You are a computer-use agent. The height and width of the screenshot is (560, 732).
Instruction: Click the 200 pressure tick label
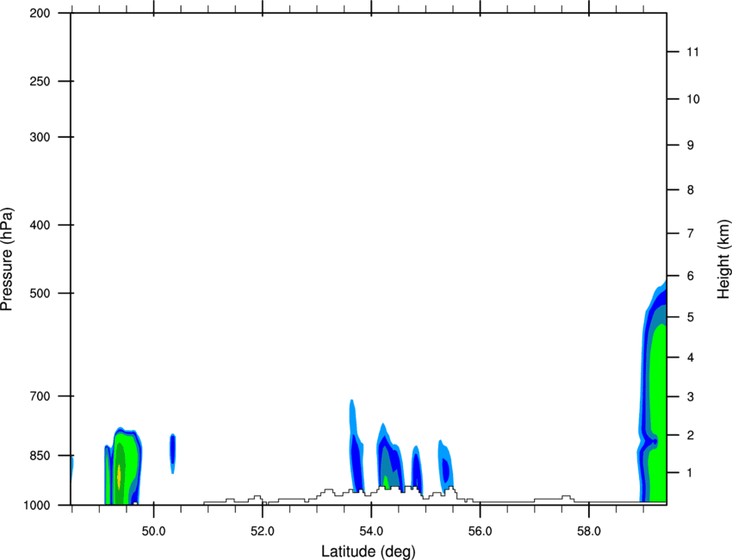(x=40, y=13)
